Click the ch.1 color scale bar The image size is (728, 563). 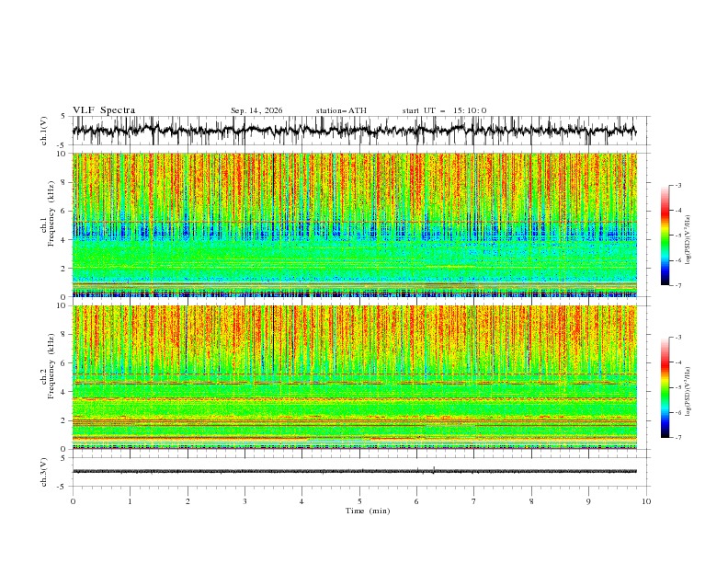coord(665,235)
